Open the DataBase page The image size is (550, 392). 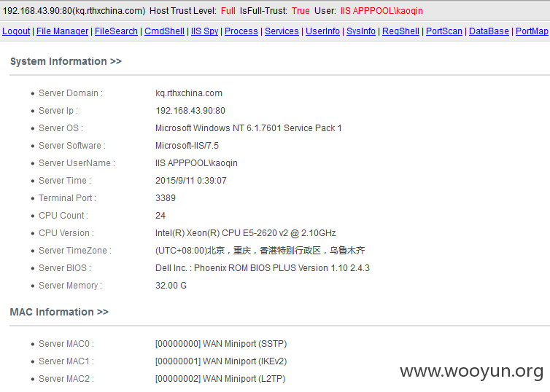(489, 31)
